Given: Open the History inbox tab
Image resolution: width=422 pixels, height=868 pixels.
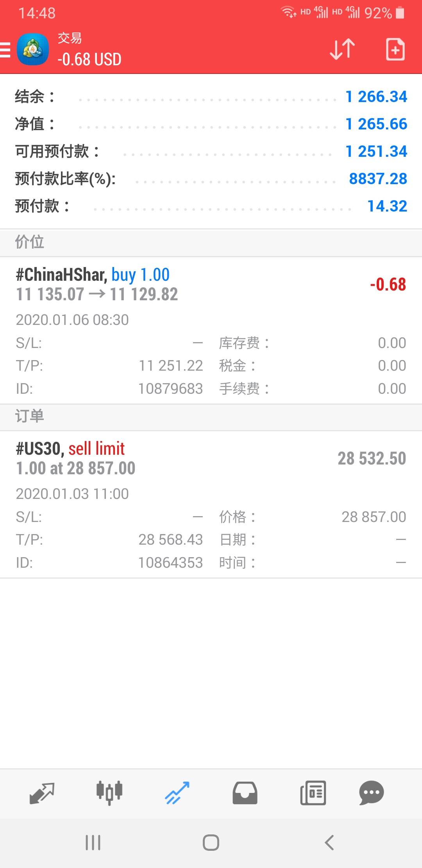Looking at the screenshot, I should 245,793.
